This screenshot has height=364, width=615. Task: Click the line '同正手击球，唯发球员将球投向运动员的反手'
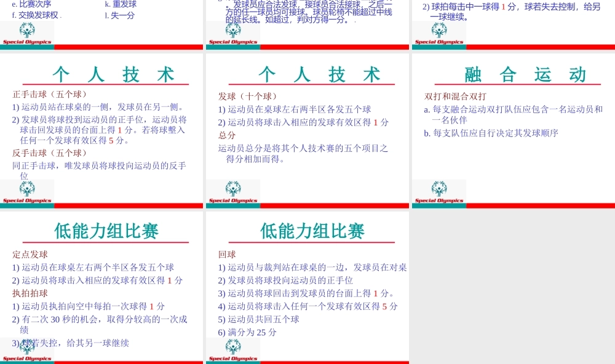(x=99, y=165)
